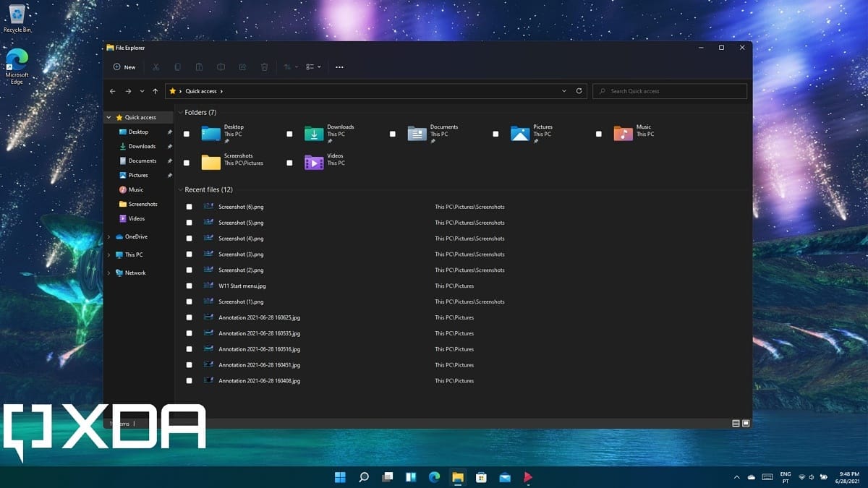Expand the OneDrive tree node
Viewport: 868px width, 488px height.
coord(109,236)
